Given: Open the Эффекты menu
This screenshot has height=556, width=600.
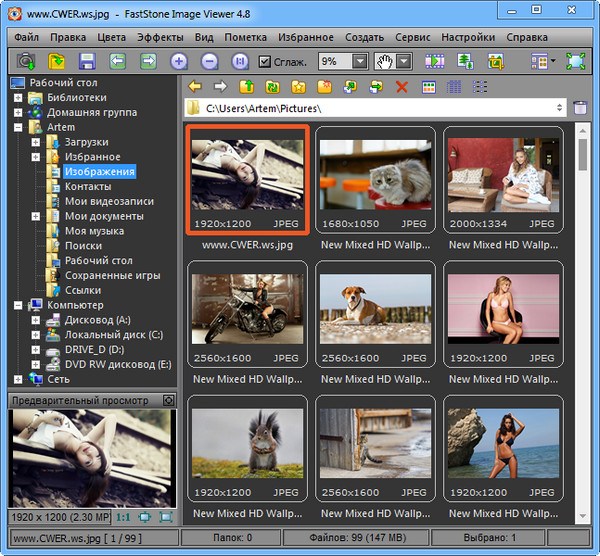Looking at the screenshot, I should pyautogui.click(x=160, y=37).
